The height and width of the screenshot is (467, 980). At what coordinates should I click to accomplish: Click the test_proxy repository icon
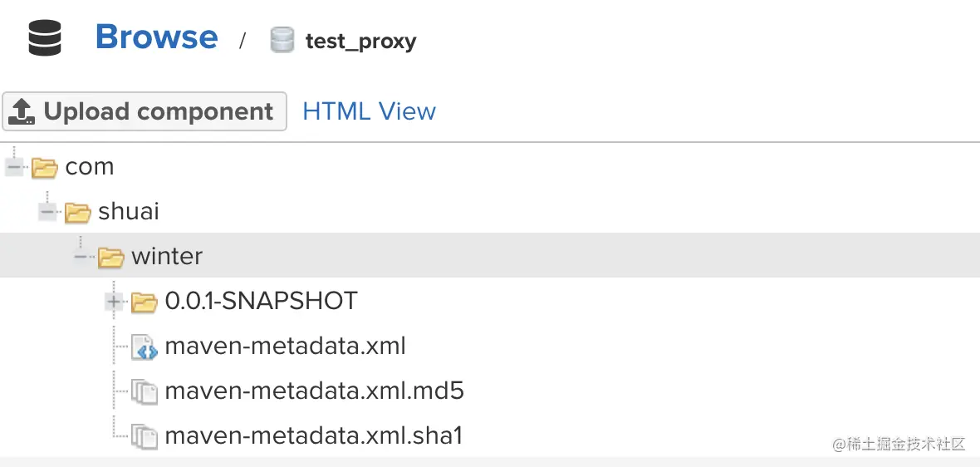(282, 40)
